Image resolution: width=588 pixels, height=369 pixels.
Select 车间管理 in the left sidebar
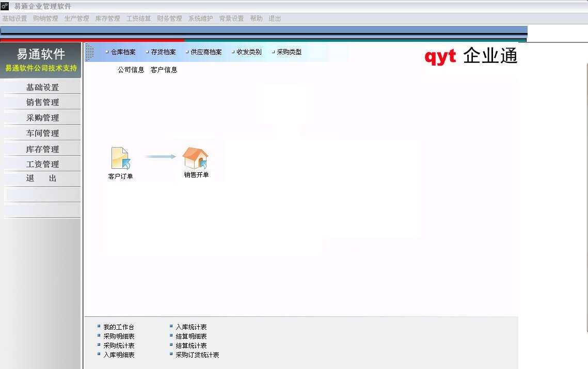pos(42,133)
